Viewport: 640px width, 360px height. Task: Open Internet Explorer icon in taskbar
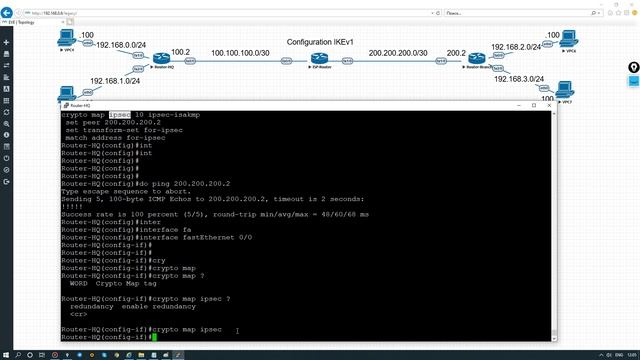point(129,355)
